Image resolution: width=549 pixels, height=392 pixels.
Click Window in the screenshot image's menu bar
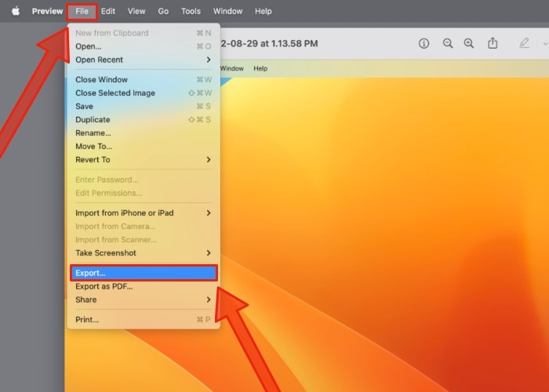tap(232, 69)
